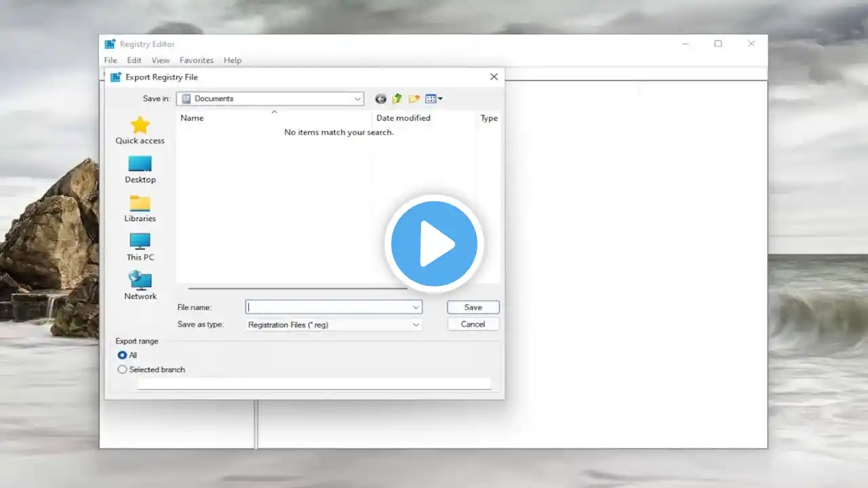Open Libraries in places sidebar

pos(140,209)
